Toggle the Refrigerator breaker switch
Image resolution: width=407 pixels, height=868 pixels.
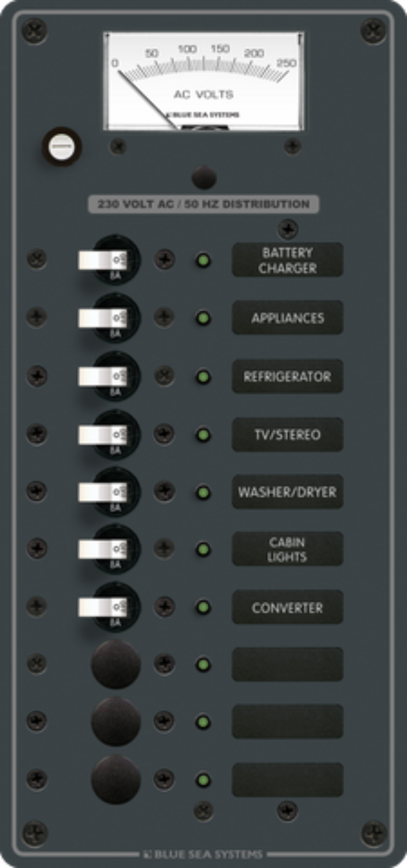coord(103,376)
